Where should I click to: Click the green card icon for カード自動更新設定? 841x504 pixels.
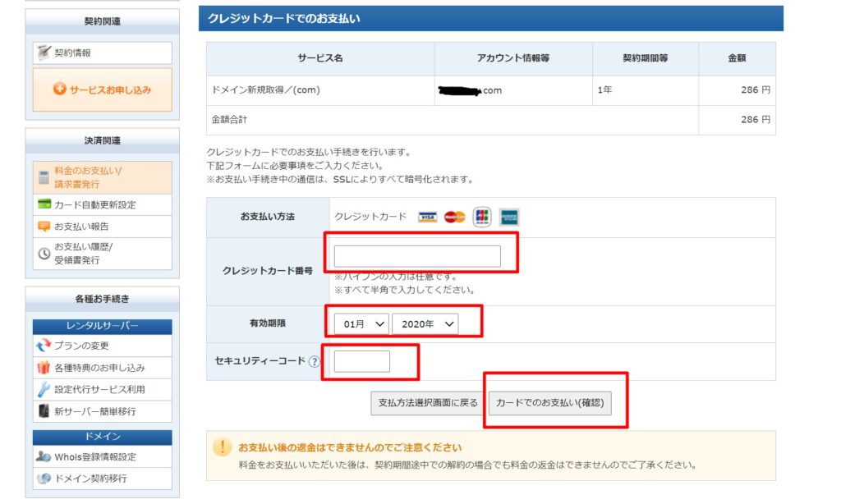44,204
